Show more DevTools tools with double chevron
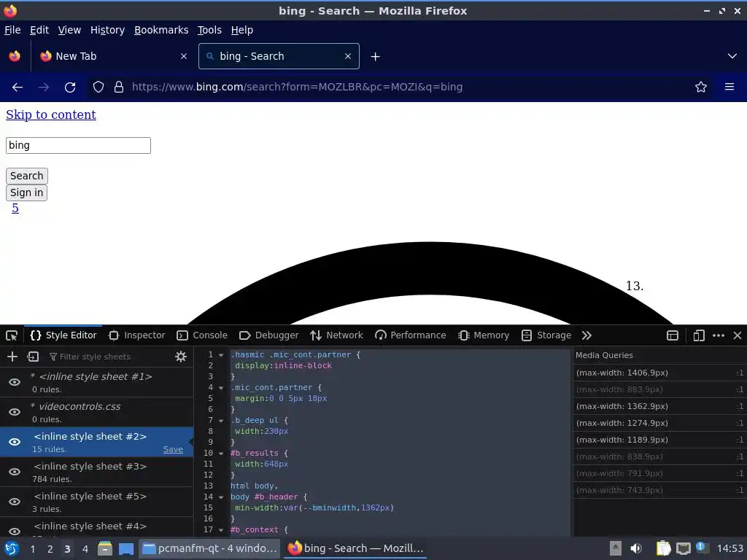The height and width of the screenshot is (560, 747). coord(587,335)
